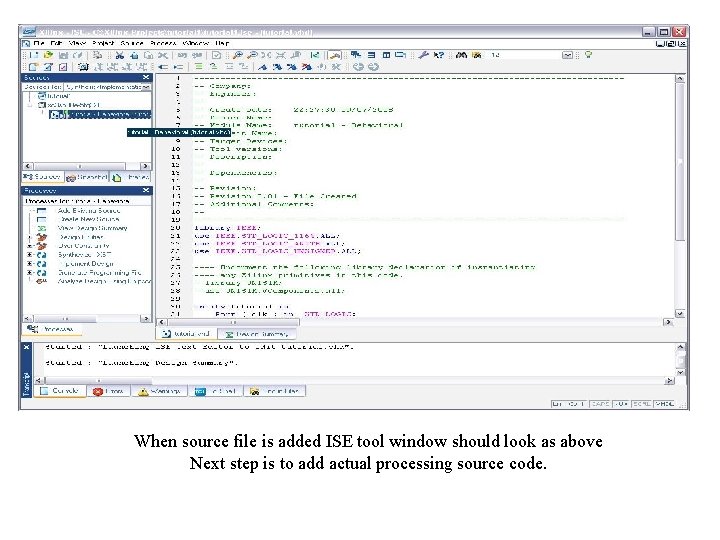Select View Design Summary process
Screen dimensions: 720x540
tap(92, 228)
